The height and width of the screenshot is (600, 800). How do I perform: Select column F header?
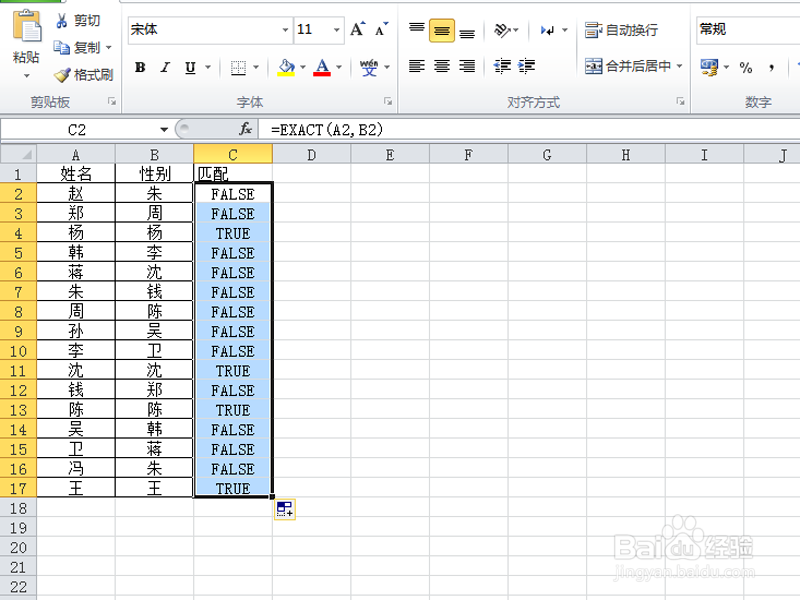pyautogui.click(x=468, y=155)
